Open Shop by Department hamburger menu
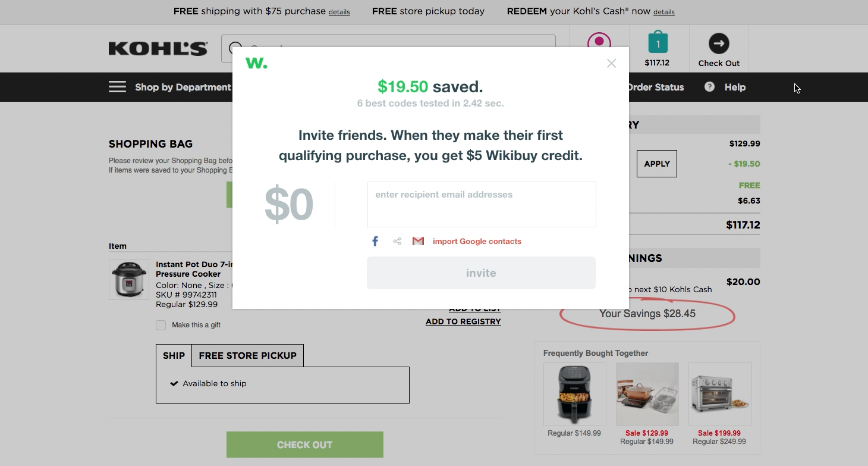The height and width of the screenshot is (466, 868). tap(117, 87)
